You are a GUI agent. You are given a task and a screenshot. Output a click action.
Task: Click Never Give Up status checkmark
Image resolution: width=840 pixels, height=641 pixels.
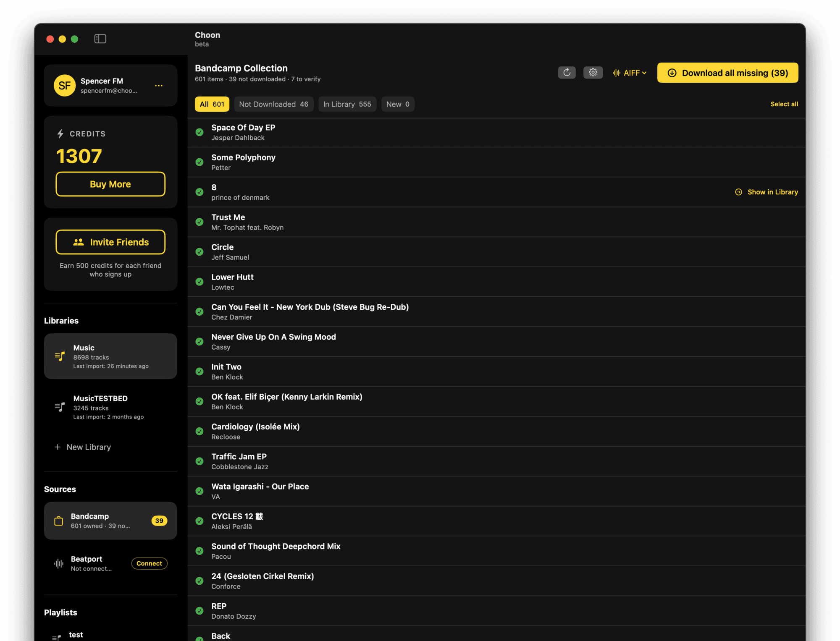[199, 341]
